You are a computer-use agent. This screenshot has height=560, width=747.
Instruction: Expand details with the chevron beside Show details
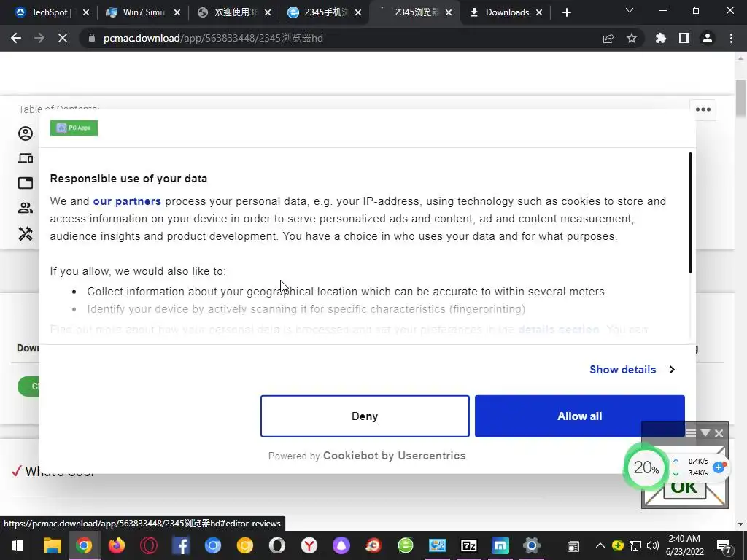click(672, 370)
